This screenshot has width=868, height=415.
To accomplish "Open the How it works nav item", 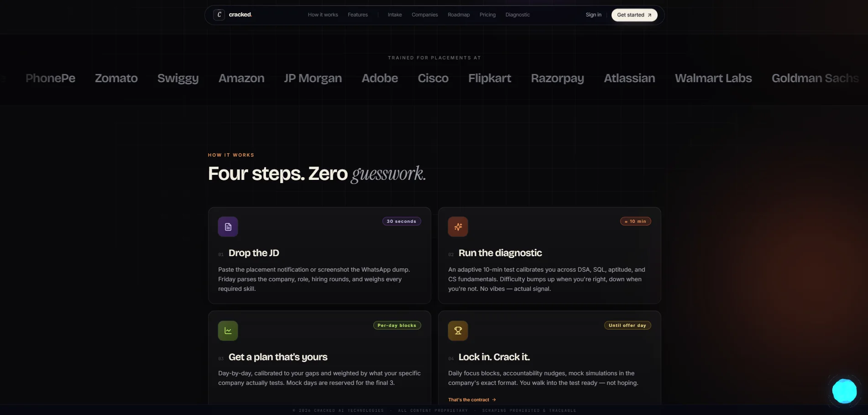I will (x=323, y=15).
